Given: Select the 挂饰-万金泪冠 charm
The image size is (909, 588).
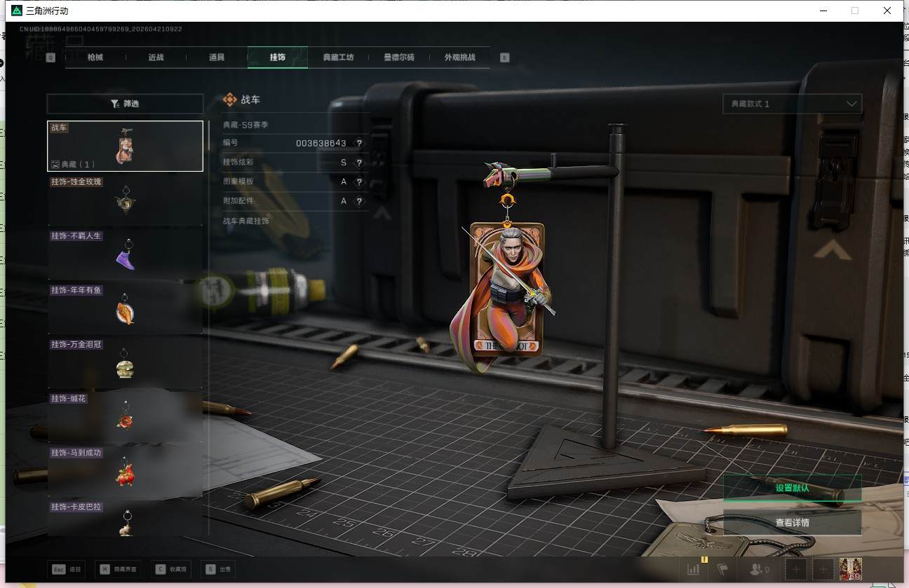Looking at the screenshot, I should pyautogui.click(x=125, y=363).
